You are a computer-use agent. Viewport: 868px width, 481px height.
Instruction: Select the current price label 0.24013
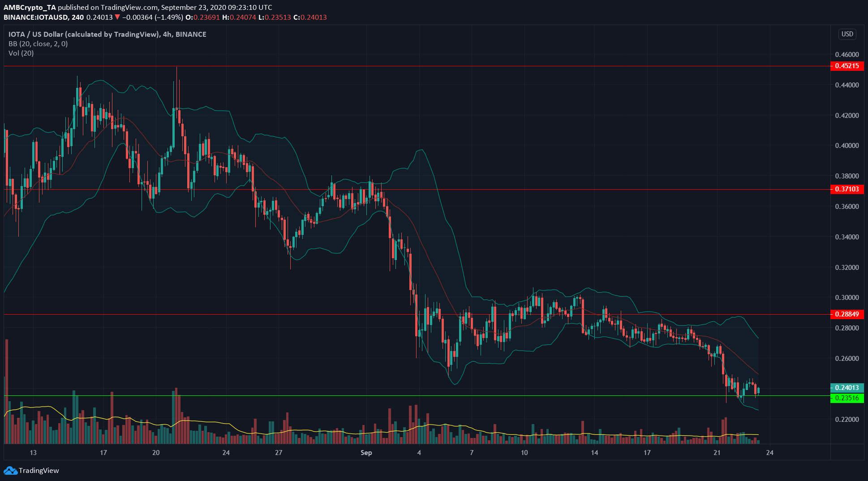pyautogui.click(x=847, y=388)
